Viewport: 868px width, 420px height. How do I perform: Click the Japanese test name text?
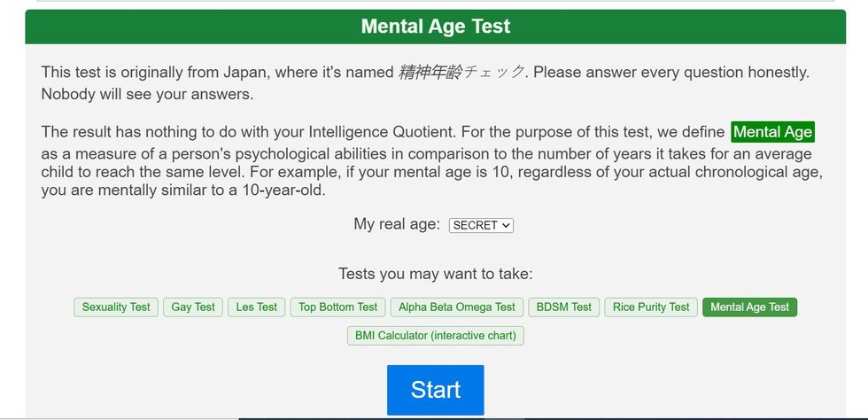(461, 73)
